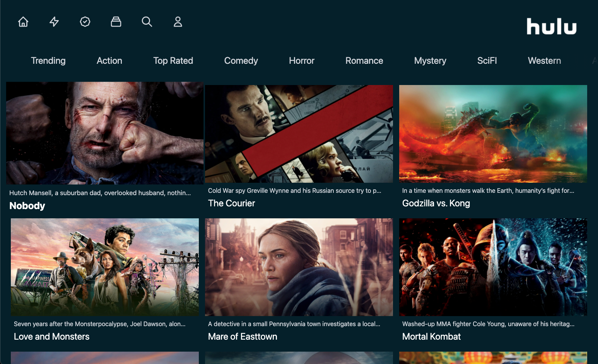Click the Hulu logo
The height and width of the screenshot is (364, 598).
click(x=552, y=26)
